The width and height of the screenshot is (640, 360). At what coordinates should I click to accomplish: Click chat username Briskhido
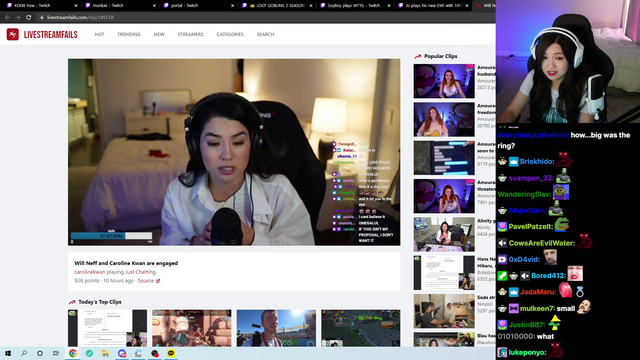(537, 162)
